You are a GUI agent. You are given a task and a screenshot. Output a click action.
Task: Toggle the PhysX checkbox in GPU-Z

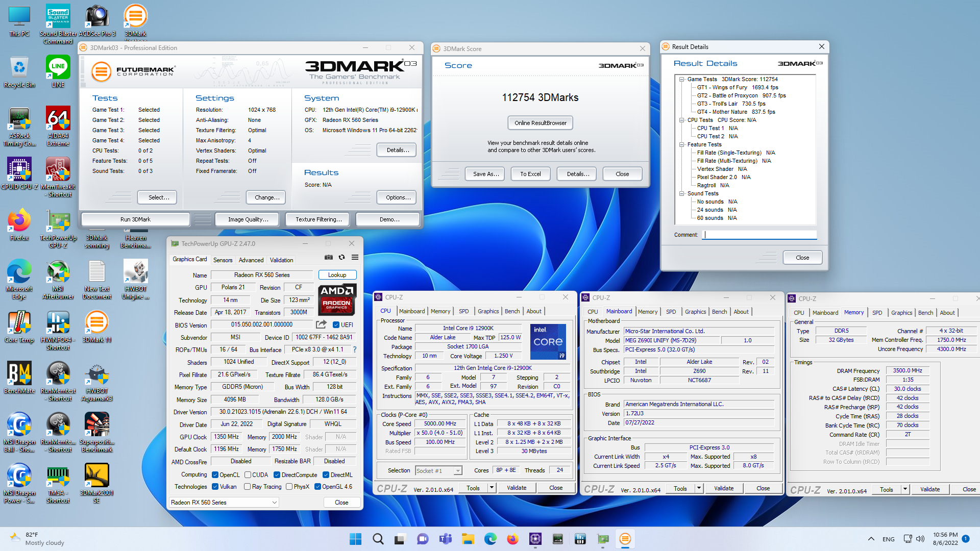click(289, 487)
